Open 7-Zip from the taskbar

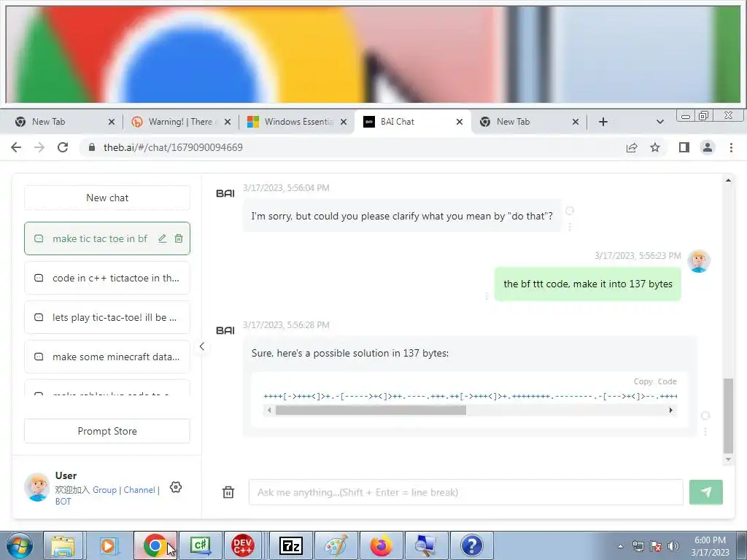click(x=291, y=545)
